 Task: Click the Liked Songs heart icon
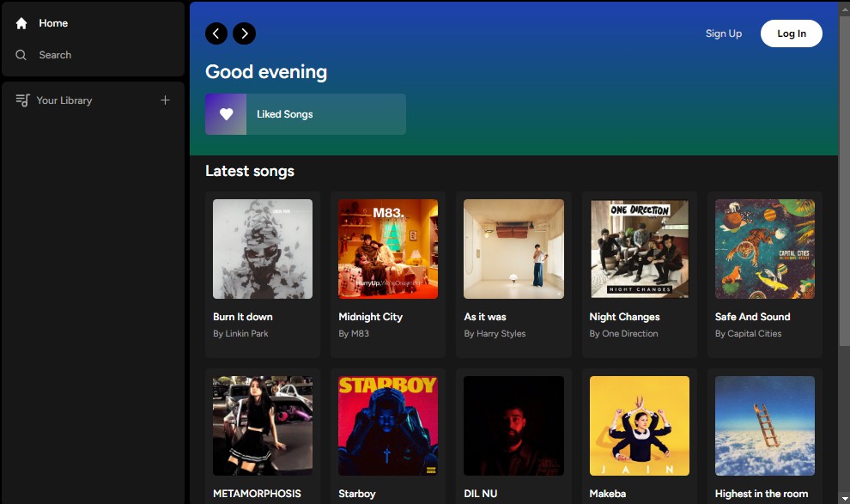tap(226, 114)
